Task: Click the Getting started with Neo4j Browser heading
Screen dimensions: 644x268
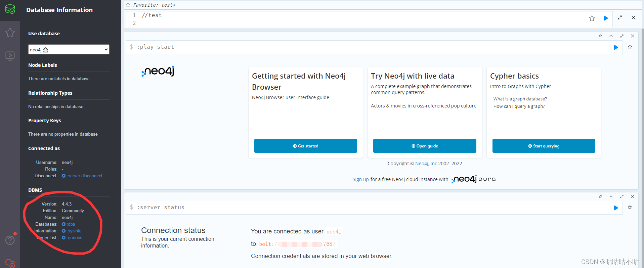Action: (x=299, y=81)
